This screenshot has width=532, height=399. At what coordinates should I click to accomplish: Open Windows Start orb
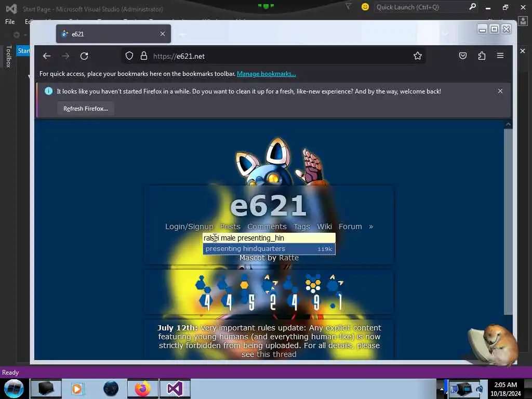(x=14, y=389)
